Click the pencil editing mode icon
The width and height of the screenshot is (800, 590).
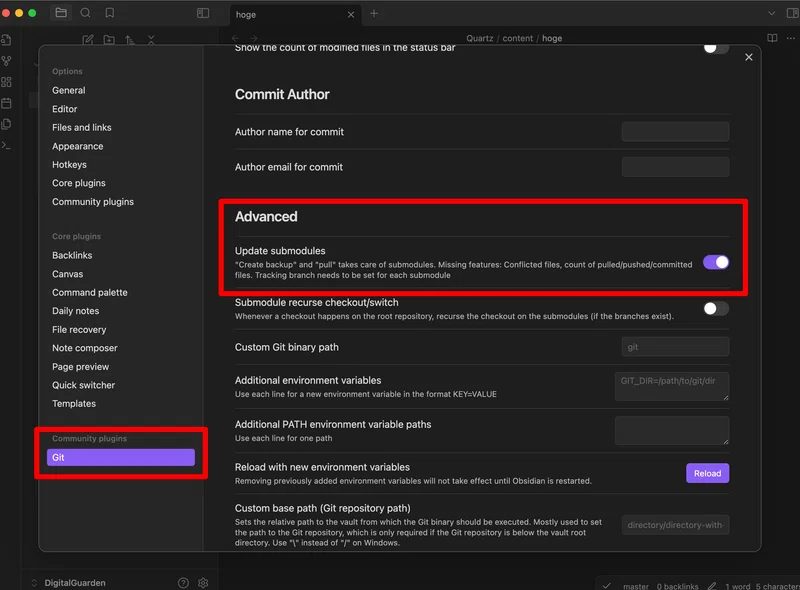coord(712,586)
